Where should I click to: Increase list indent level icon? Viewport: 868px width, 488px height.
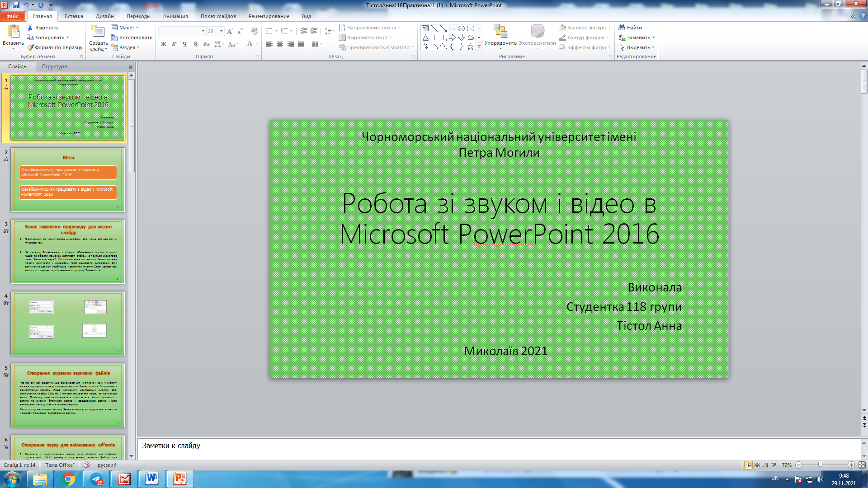click(x=314, y=31)
